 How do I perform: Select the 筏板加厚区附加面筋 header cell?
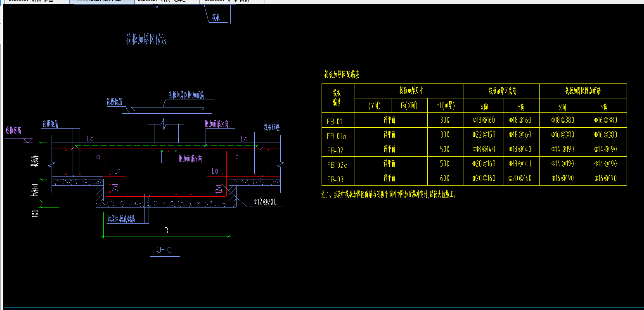click(583, 91)
